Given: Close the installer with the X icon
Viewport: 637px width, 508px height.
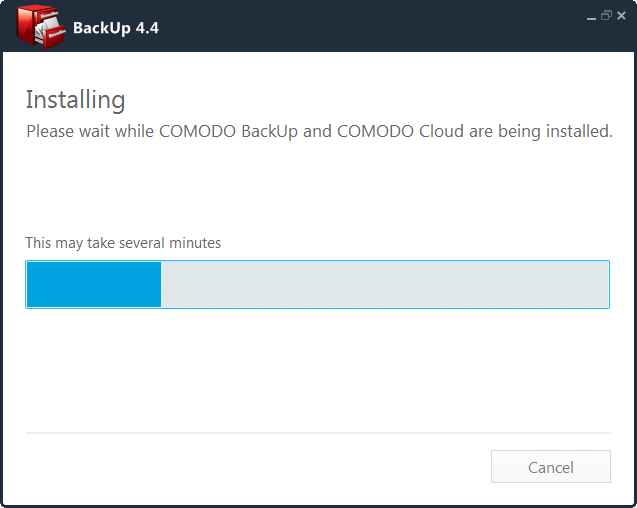Looking at the screenshot, I should 621,15.
